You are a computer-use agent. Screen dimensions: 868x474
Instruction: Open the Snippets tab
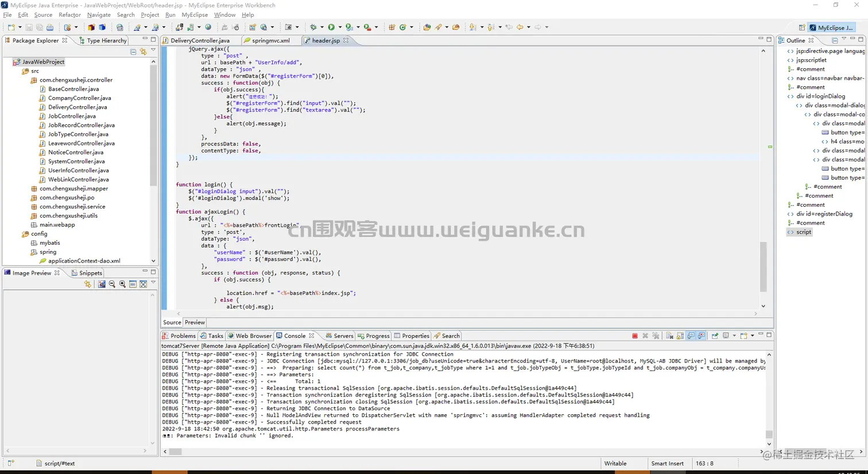pos(87,273)
